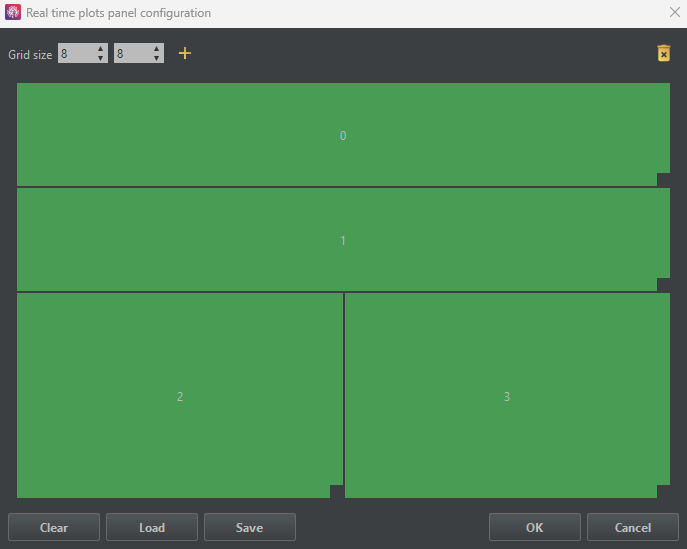Select green plot panel 0
The width and height of the screenshot is (687, 549).
(x=343, y=135)
